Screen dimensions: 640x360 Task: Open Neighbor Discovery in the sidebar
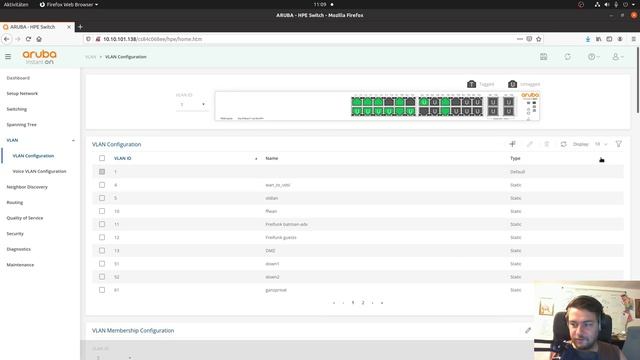[27, 187]
